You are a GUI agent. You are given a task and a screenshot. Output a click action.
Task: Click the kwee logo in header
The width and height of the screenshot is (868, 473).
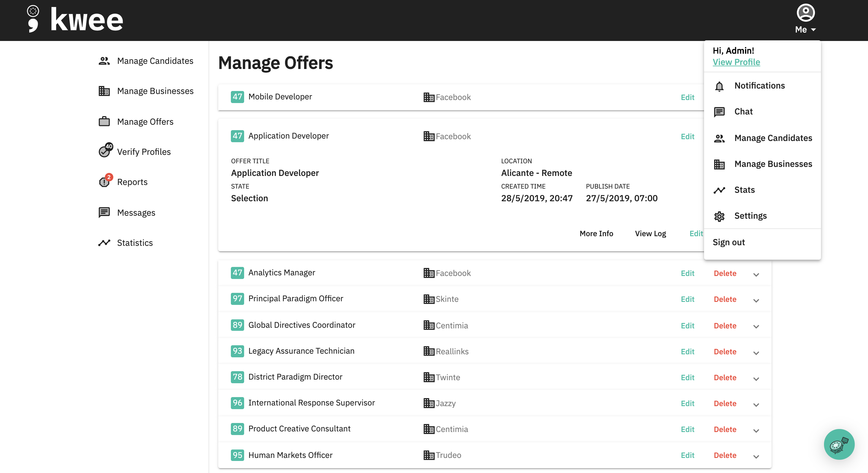point(75,20)
